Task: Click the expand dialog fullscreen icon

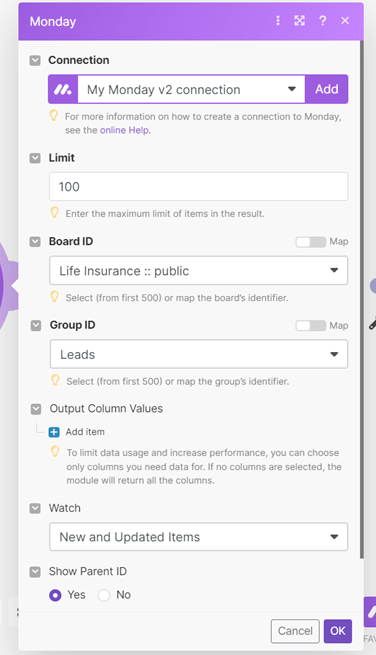Action: (300, 20)
